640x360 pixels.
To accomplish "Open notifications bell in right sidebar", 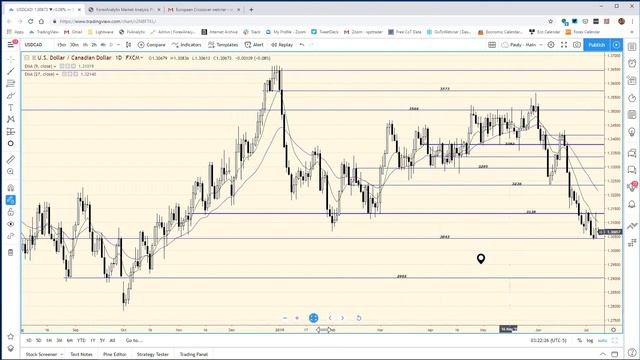I will (632, 204).
